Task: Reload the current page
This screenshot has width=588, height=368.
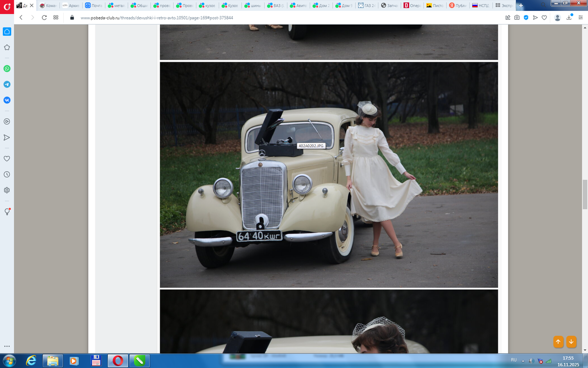Action: tap(44, 17)
